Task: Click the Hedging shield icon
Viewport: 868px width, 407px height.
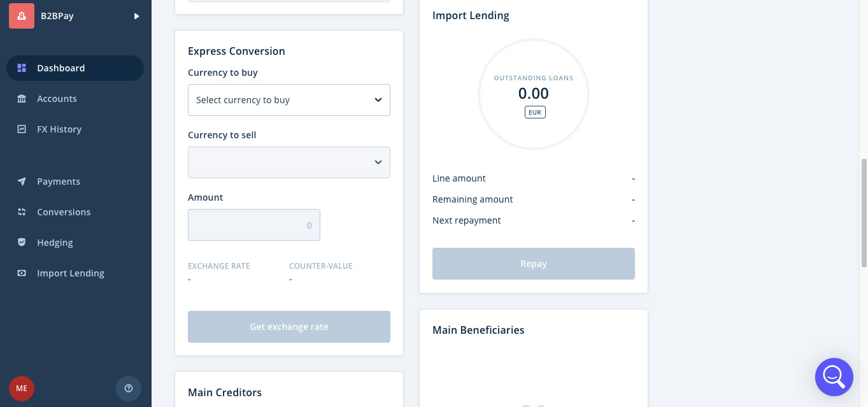Action: pyautogui.click(x=22, y=243)
